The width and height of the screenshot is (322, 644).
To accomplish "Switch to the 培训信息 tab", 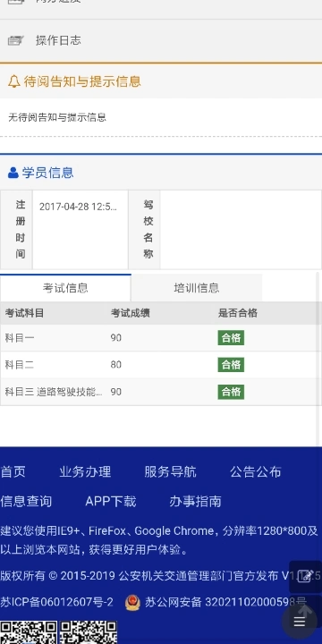I will 196,288.
